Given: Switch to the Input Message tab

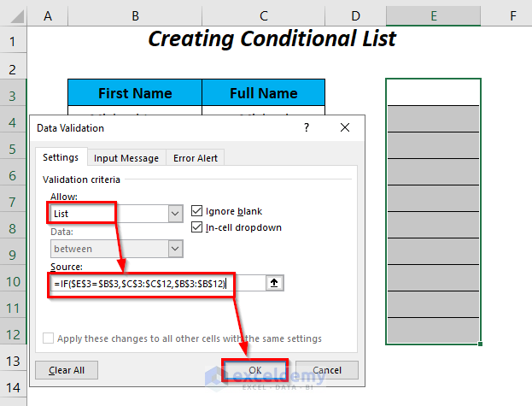Looking at the screenshot, I should (x=126, y=158).
